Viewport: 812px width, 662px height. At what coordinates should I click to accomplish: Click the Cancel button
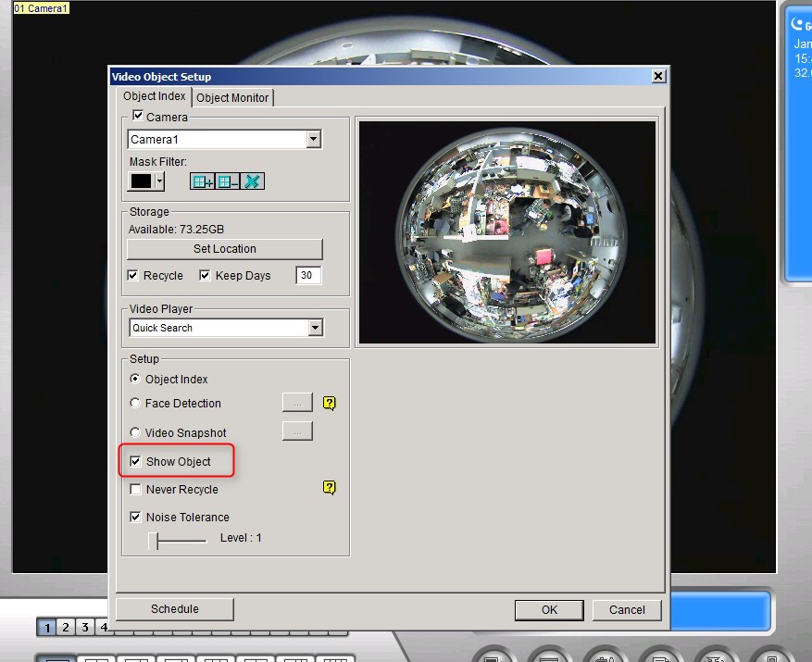[627, 610]
